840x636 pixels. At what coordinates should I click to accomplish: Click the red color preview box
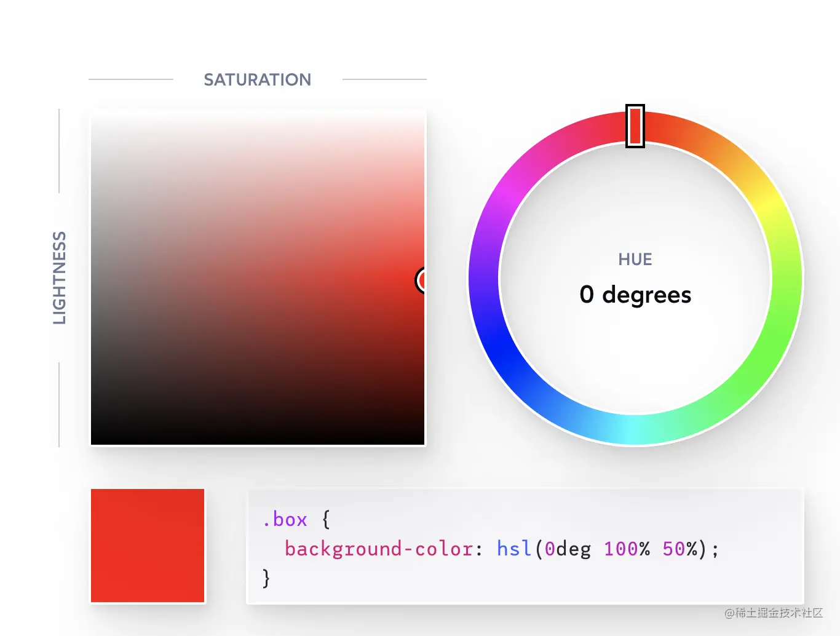pos(148,546)
